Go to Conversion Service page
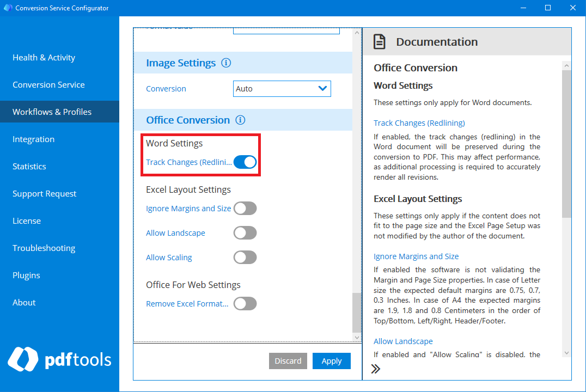The height and width of the screenshot is (392, 586). coord(60,85)
